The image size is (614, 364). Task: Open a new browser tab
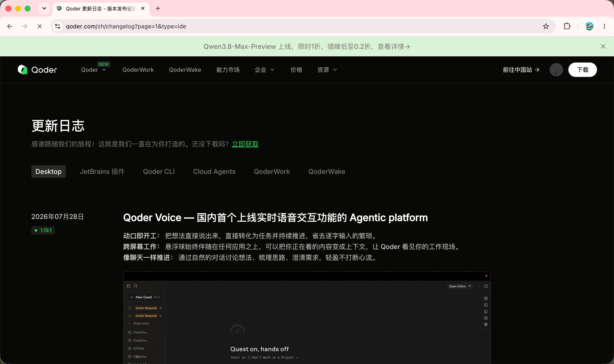[x=158, y=9]
